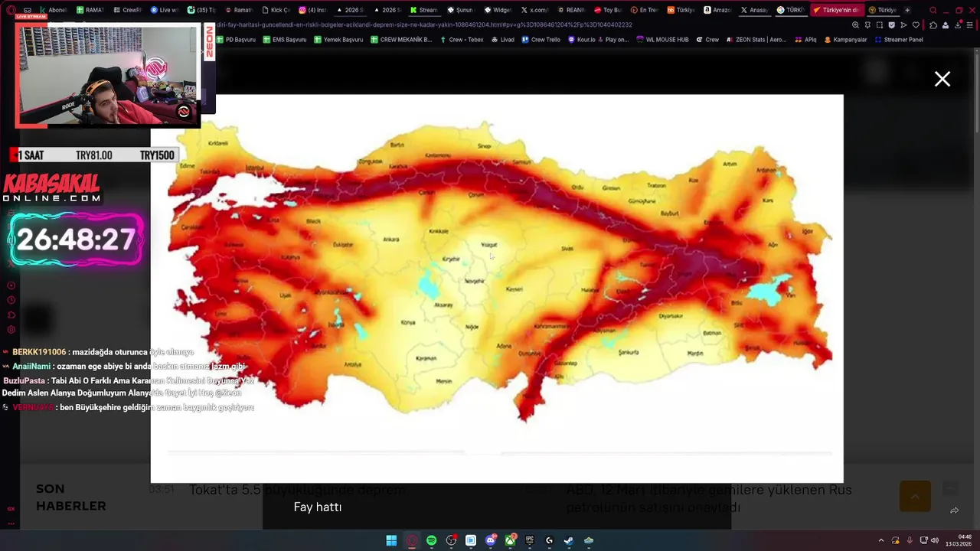Image resolution: width=980 pixels, height=551 pixels.
Task: Click the enlarged Turkey fault map image
Action: click(x=497, y=289)
